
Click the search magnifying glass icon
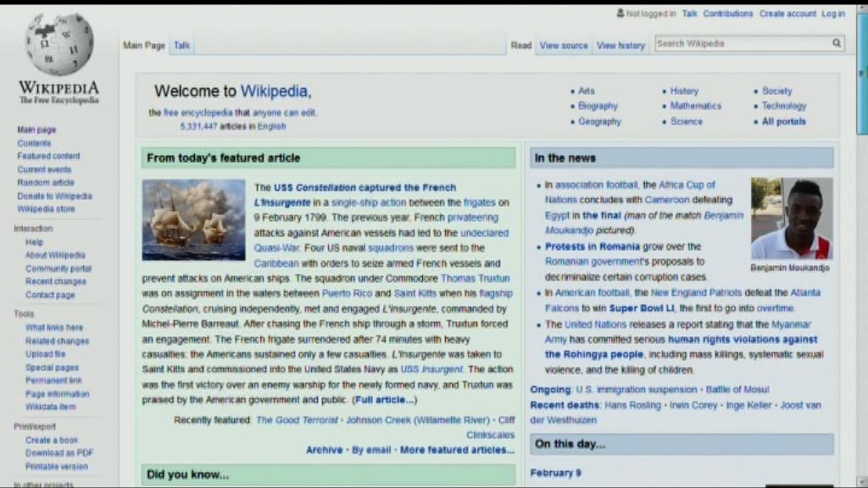[837, 43]
